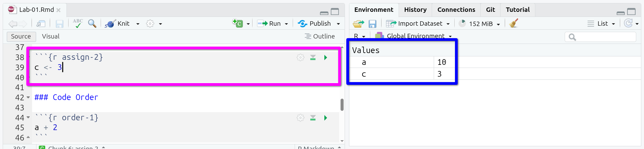The image size is (644, 149).
Task: Click the spell check ABC icon
Action: coord(78,23)
